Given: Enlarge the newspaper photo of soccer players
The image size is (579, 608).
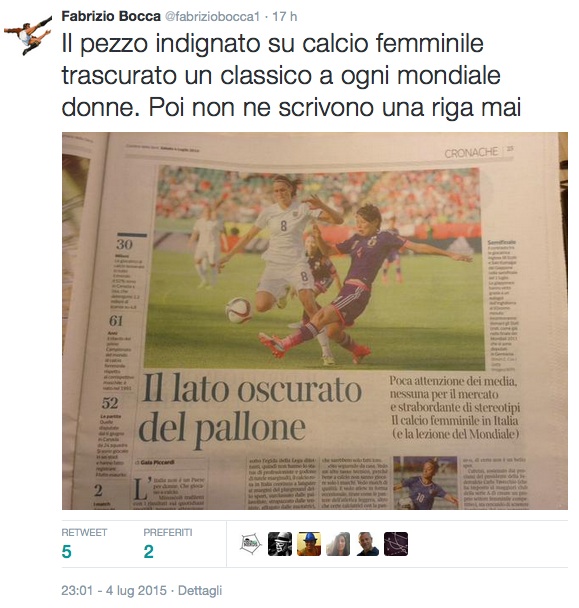Looking at the screenshot, I should pyautogui.click(x=315, y=321).
